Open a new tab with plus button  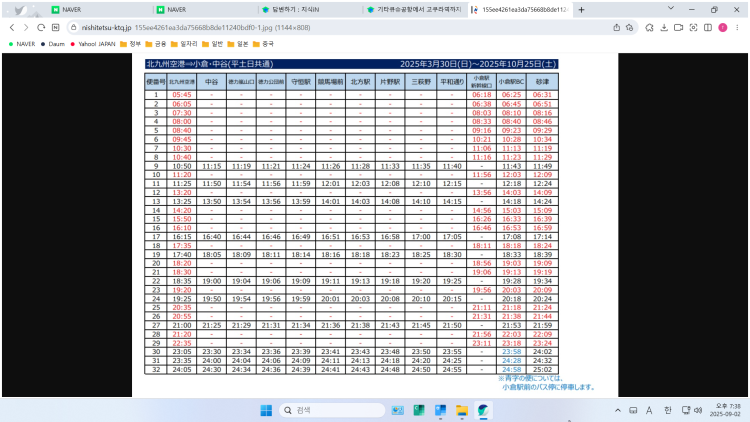[x=581, y=10]
